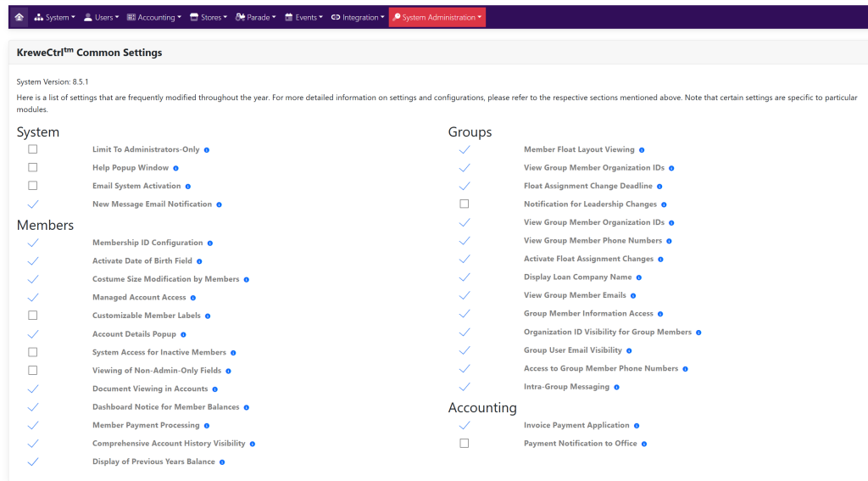Click info icon next to Invoice Payment Application
Viewport: 868px width, 481px height.
pyautogui.click(x=637, y=426)
